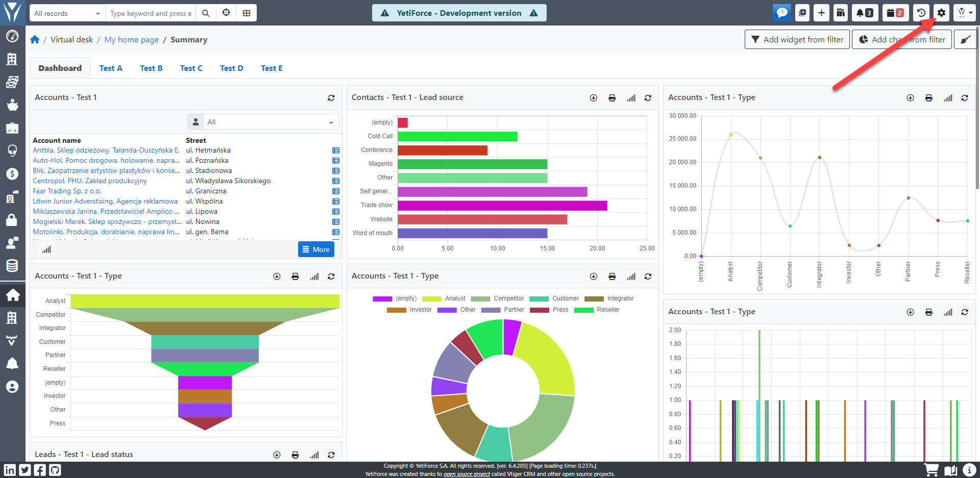The image size is (980, 478).
Task: Open notifications bell with badge 3
Action: [865, 13]
